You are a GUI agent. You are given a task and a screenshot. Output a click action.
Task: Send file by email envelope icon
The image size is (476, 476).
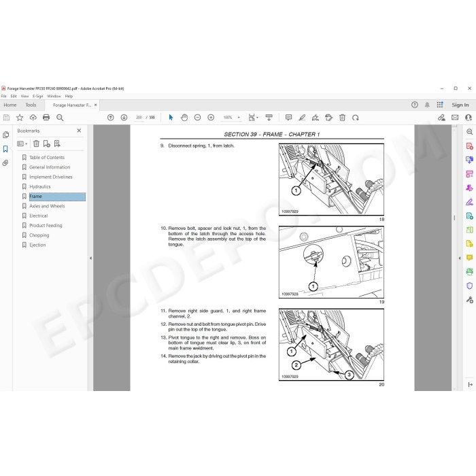[x=455, y=118]
